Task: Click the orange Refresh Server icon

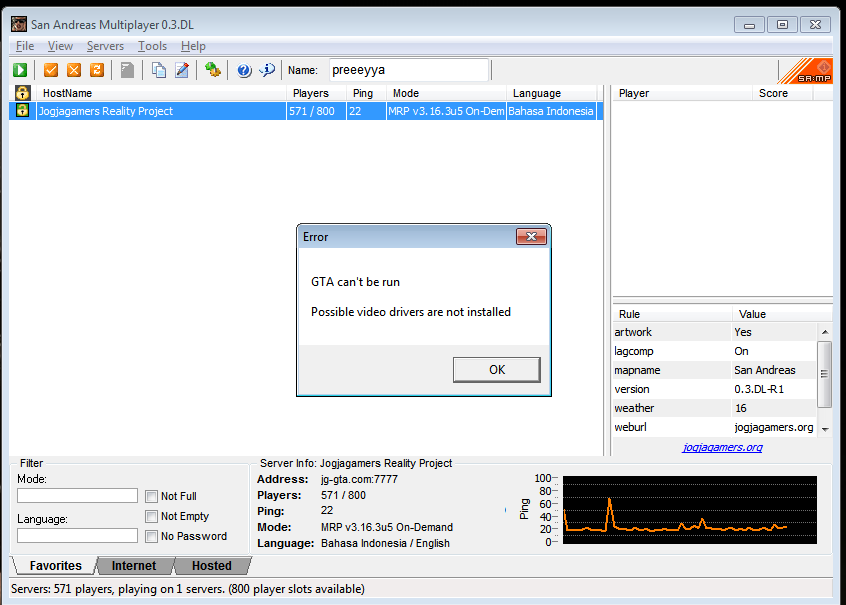Action: point(97,70)
